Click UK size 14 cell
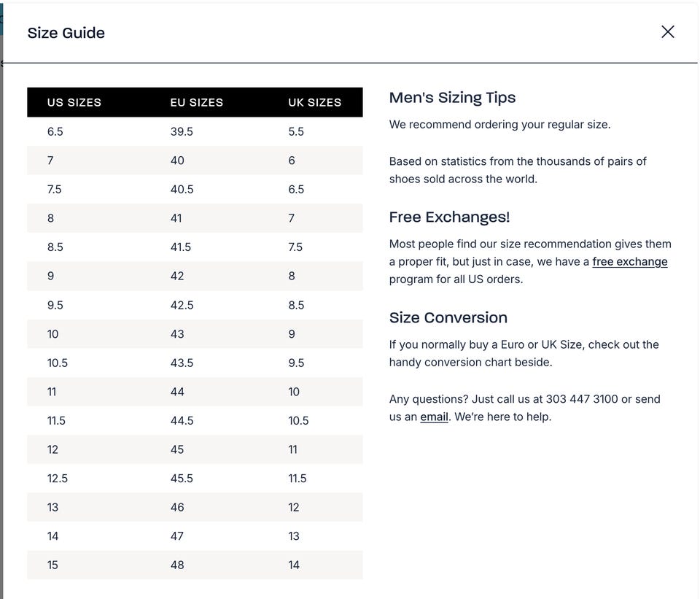 pos(294,565)
